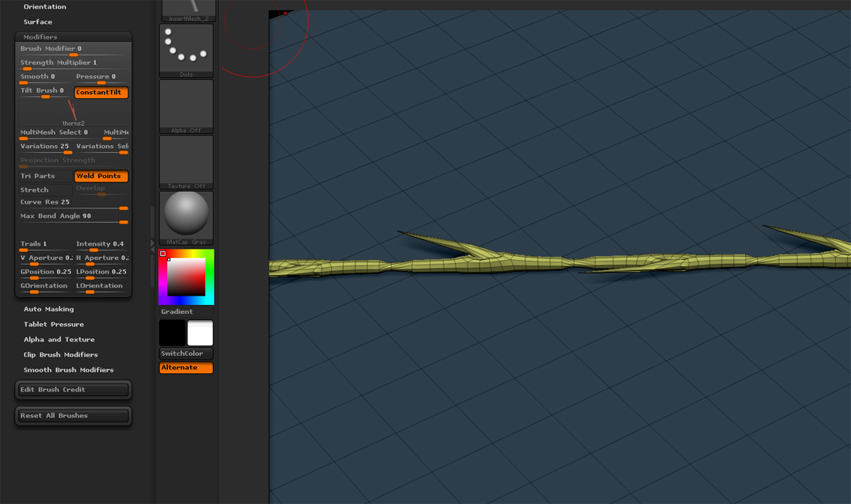Click the thorn branch mesh in viewport
The height and width of the screenshot is (504, 851).
(559, 264)
